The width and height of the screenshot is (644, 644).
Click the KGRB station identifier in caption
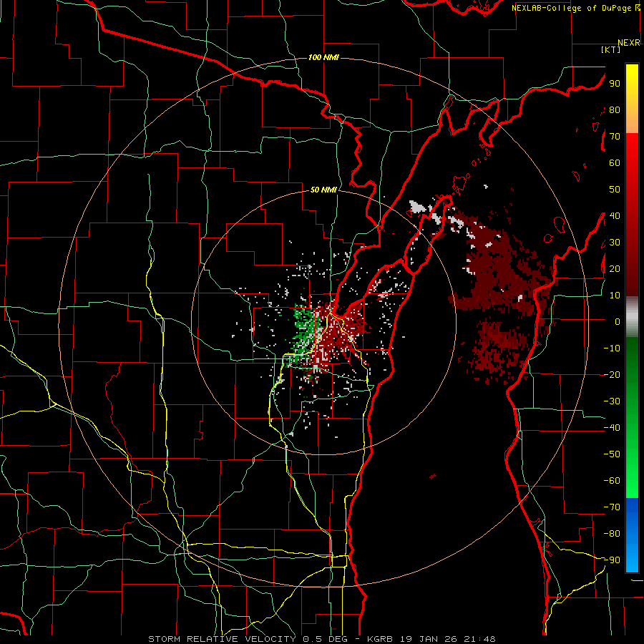coord(380,639)
